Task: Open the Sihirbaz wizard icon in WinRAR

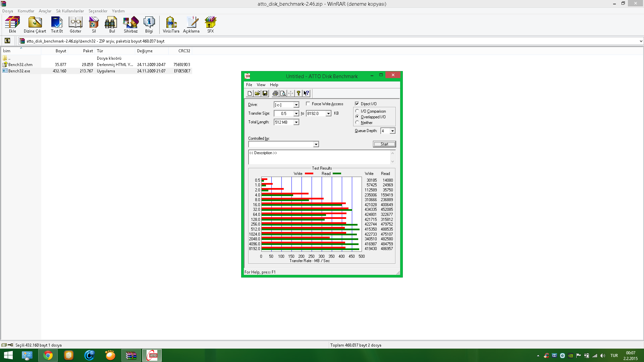Action: pyautogui.click(x=131, y=25)
